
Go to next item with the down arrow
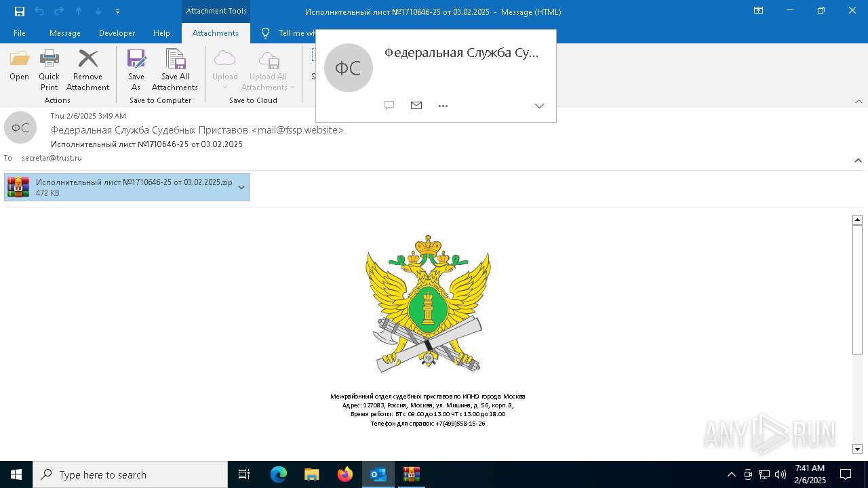pos(98,12)
